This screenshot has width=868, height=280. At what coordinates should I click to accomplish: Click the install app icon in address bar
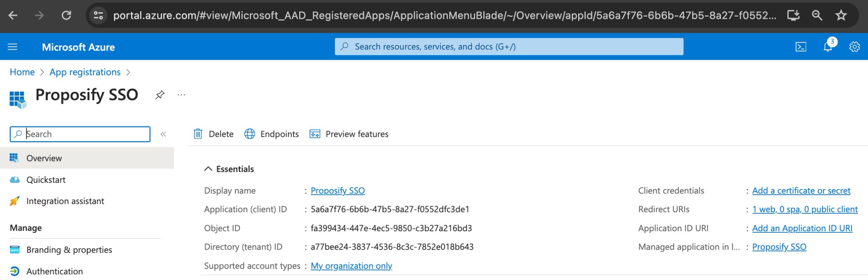[793, 15]
